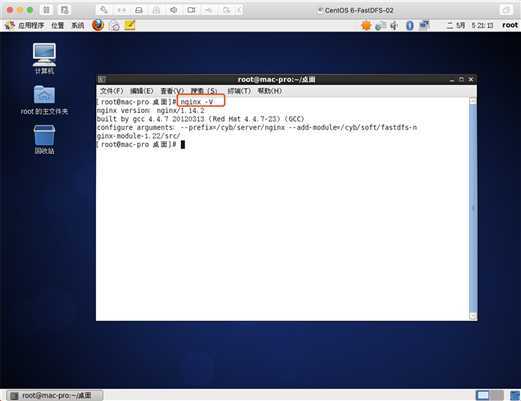Viewport: 521px width, 401px height.
Task: Click the terminal window menu icon in title bar
Action: coord(102,79)
